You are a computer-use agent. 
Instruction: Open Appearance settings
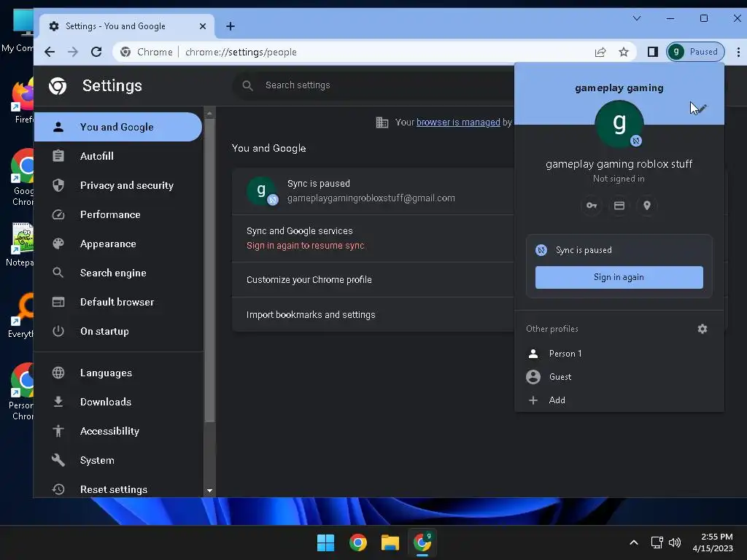(117, 244)
